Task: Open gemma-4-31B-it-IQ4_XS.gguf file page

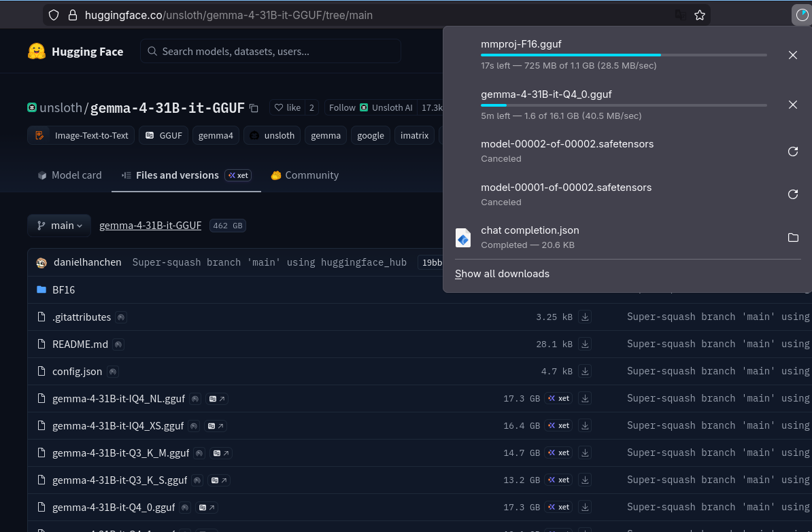Action: pos(118,426)
